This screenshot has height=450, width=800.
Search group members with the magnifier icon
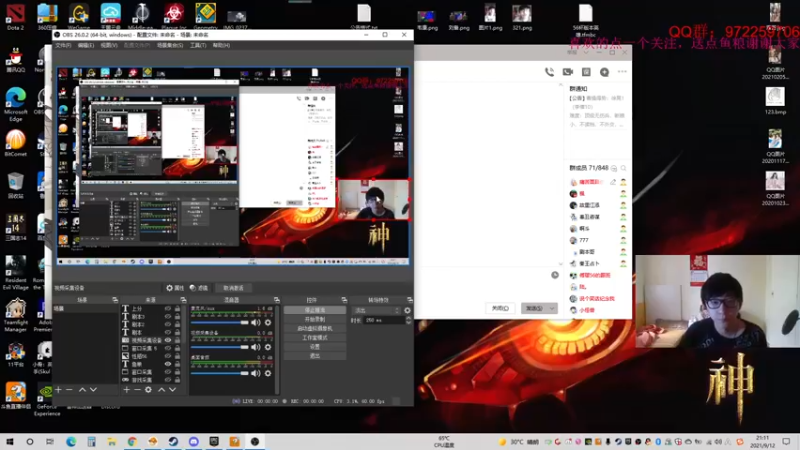pos(623,168)
